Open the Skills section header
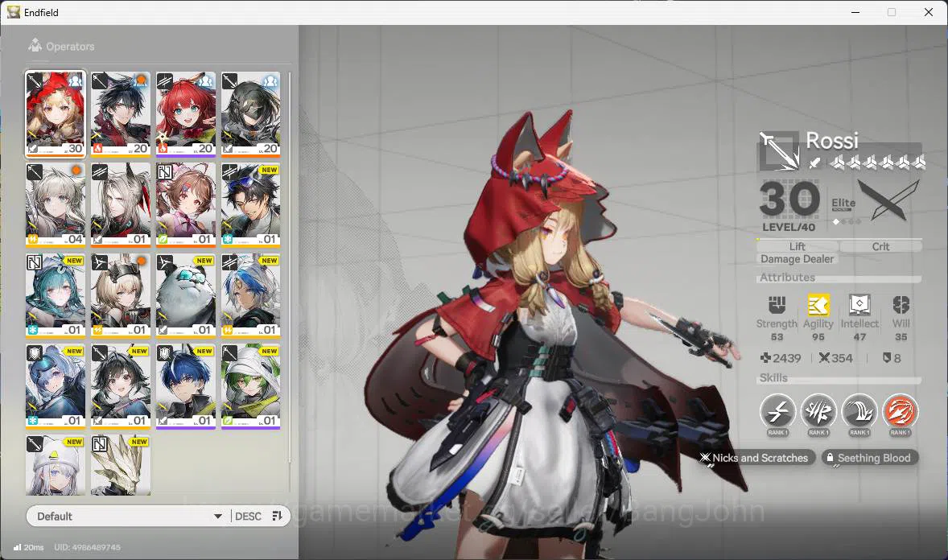 click(x=838, y=378)
